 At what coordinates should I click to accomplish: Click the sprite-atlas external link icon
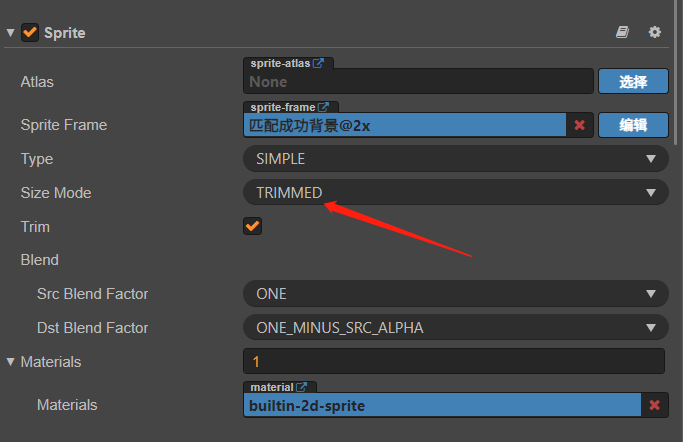pos(319,63)
